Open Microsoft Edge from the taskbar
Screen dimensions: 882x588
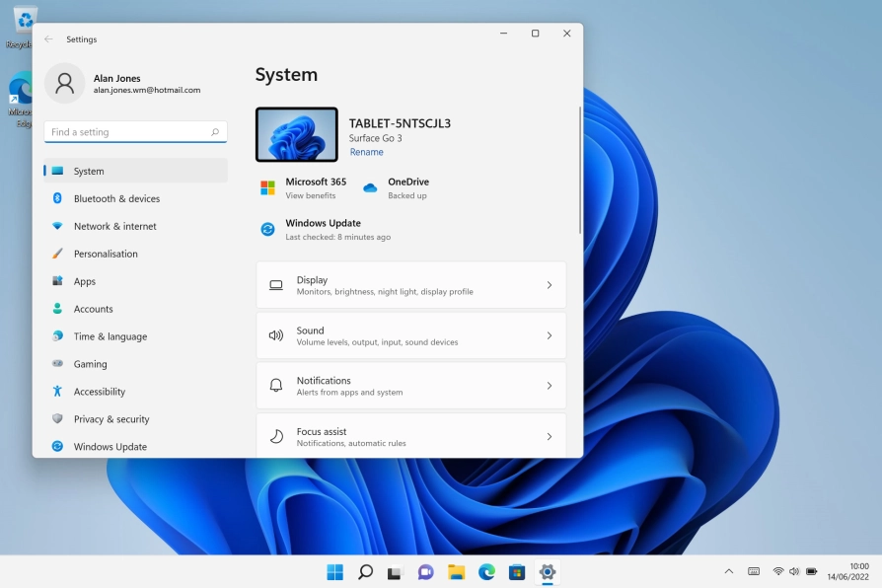coord(485,572)
